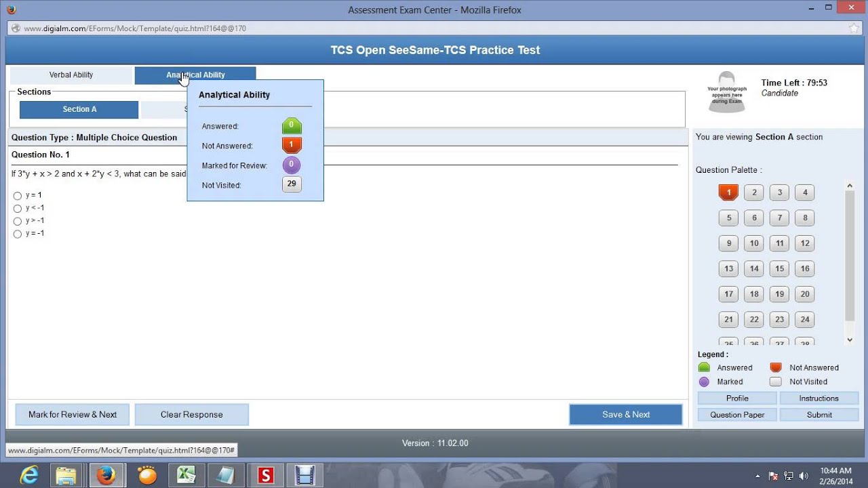Jump to question 17 in the palette
Screen dimensions: 868x488
[728, 294]
